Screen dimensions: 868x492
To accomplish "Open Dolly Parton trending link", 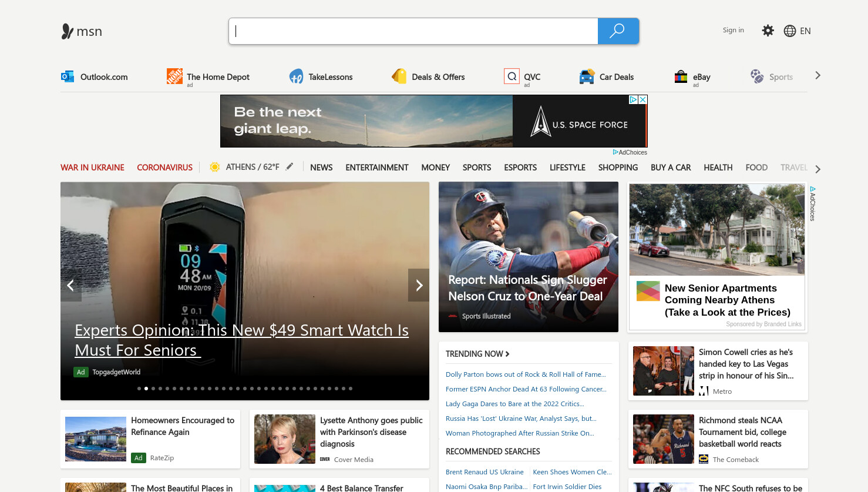I will [x=526, y=374].
